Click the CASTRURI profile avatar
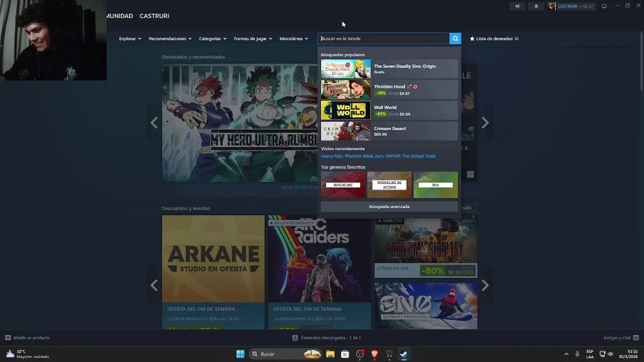This screenshot has width=644, height=362. [x=552, y=6]
